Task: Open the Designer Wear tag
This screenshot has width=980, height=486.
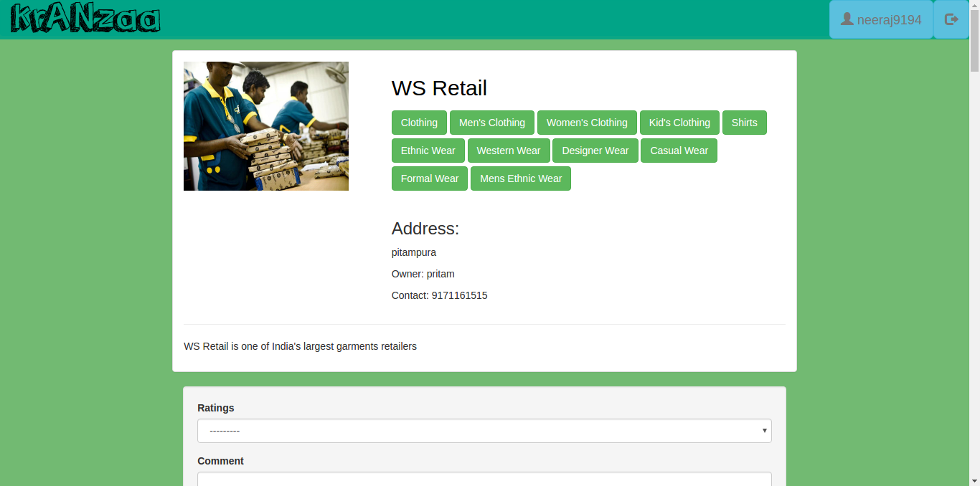Action: point(595,151)
